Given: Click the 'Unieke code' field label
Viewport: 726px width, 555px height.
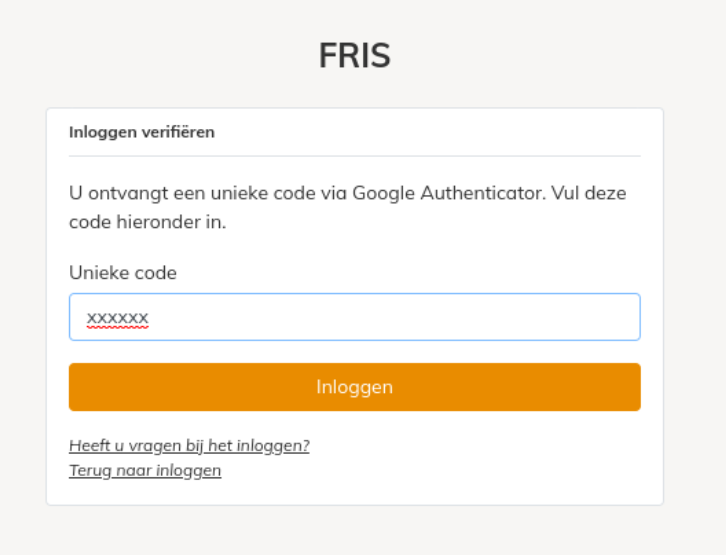Looking at the screenshot, I should pyautogui.click(x=123, y=273).
